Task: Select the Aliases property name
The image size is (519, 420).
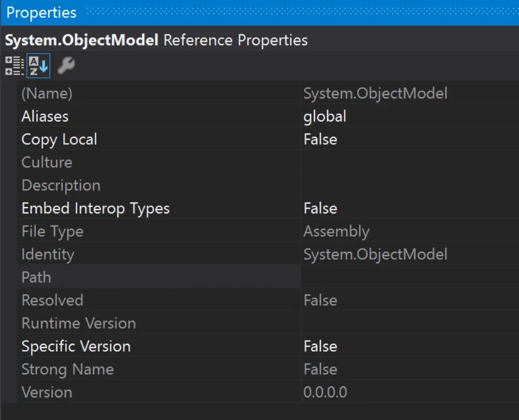Action: (x=45, y=116)
